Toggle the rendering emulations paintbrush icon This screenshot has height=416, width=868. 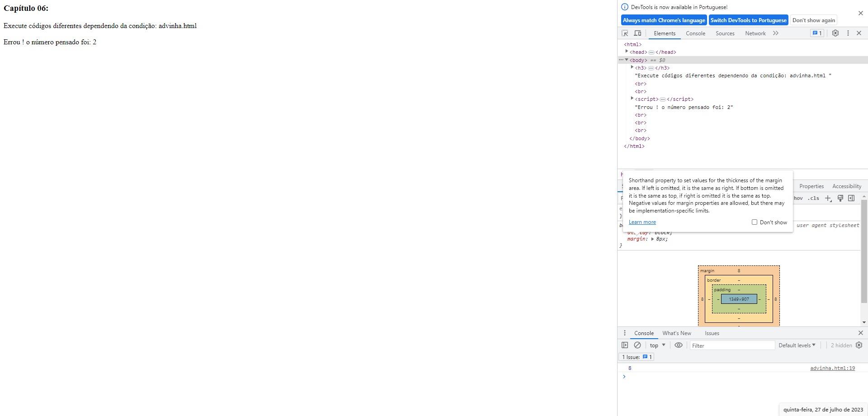[x=840, y=199]
